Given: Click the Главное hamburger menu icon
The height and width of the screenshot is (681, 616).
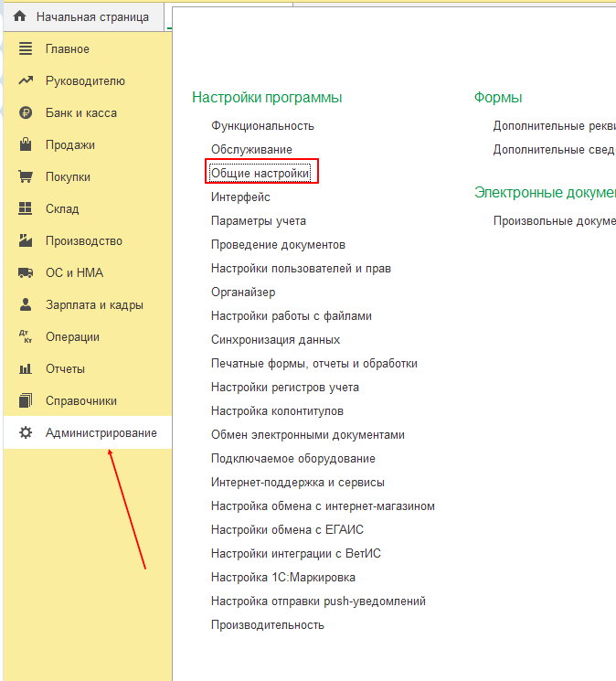Looking at the screenshot, I should tap(26, 48).
